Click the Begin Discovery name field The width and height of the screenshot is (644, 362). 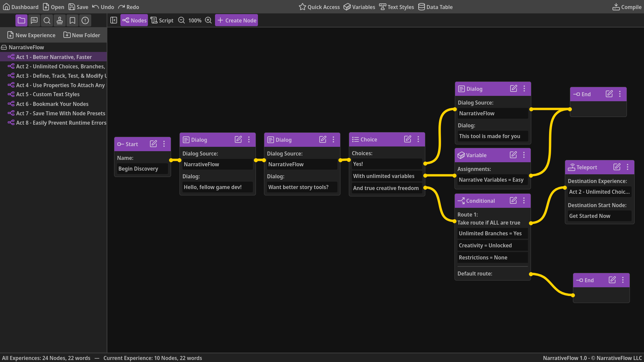[142, 169]
